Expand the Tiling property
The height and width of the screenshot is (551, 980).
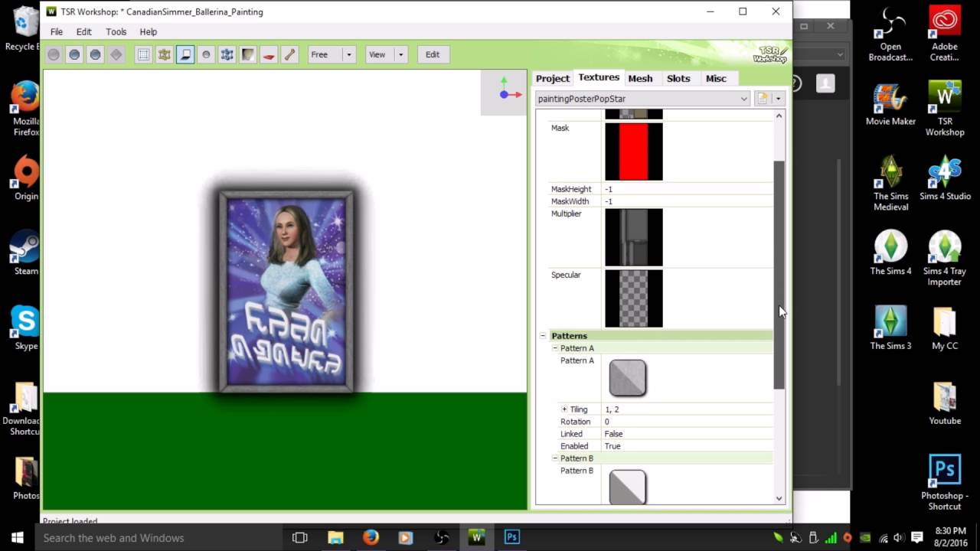coord(564,409)
